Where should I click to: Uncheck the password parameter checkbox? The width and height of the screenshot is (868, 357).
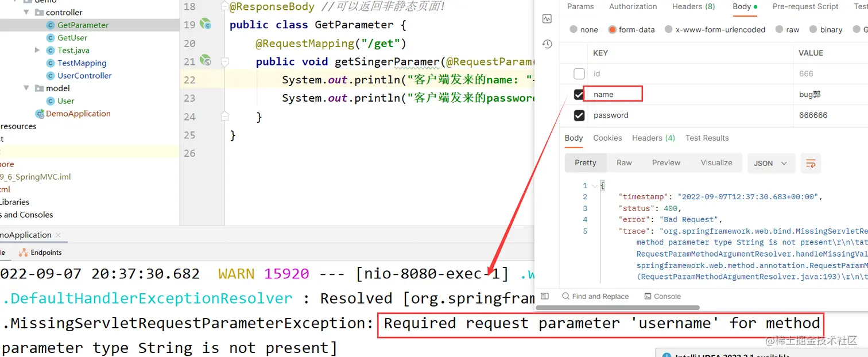579,115
